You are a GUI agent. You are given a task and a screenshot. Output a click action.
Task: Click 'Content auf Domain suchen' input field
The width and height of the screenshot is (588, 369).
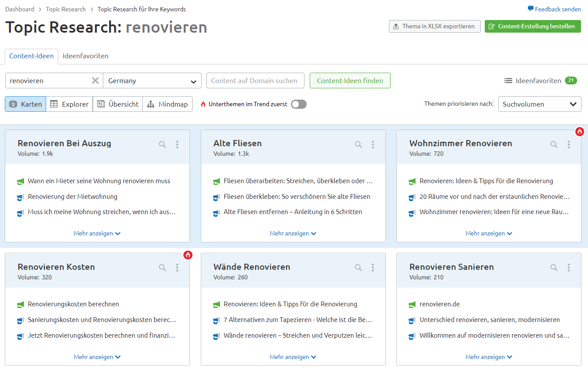click(x=255, y=81)
